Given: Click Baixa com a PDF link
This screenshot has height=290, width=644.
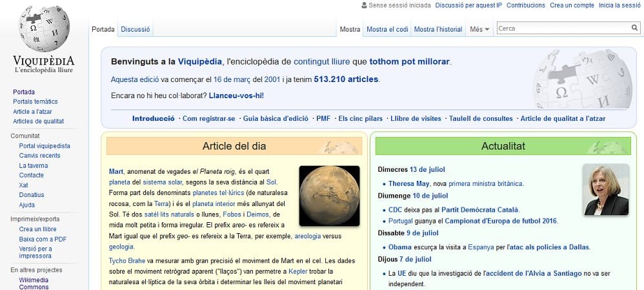Looking at the screenshot, I should 43,239.
